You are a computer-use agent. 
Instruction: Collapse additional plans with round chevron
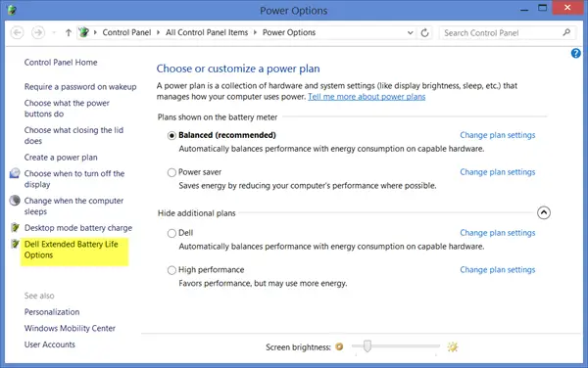[543, 213]
